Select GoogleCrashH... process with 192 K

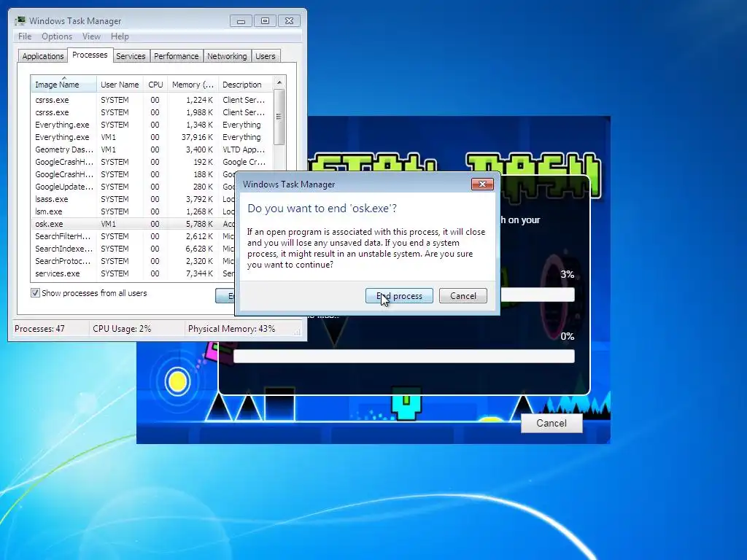pos(152,162)
